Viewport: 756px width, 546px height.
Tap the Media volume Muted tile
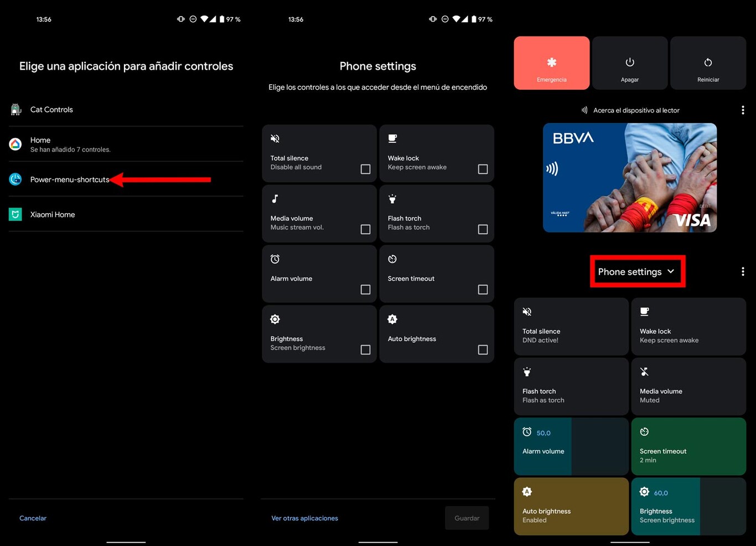point(688,387)
